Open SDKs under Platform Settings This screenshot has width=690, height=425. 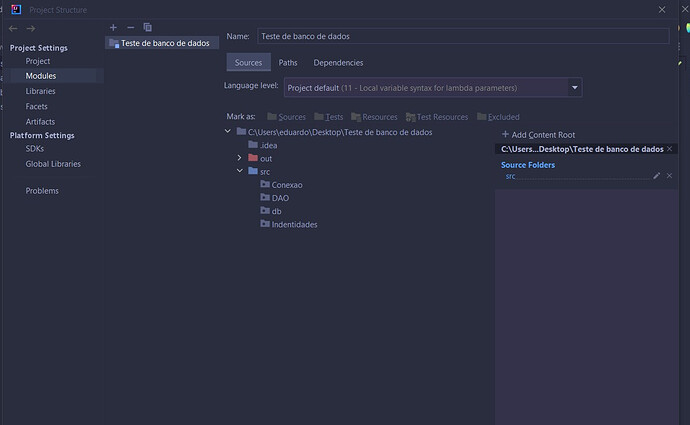click(x=34, y=149)
